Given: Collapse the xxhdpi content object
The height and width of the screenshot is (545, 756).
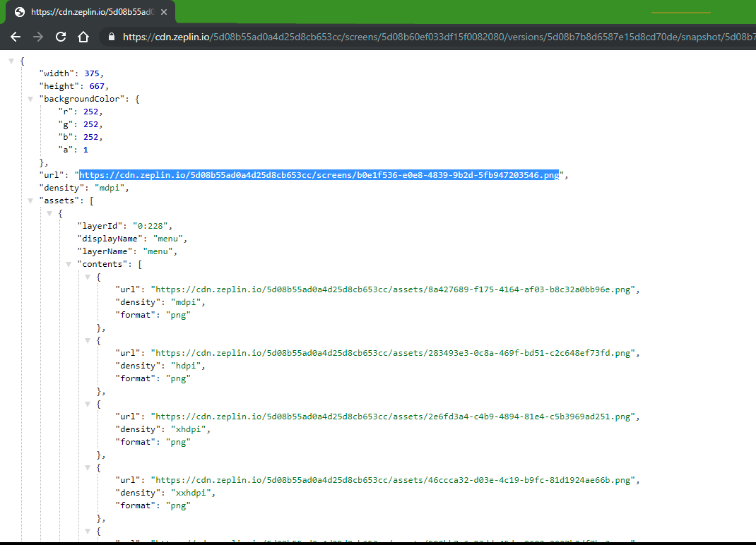Looking at the screenshot, I should point(88,467).
